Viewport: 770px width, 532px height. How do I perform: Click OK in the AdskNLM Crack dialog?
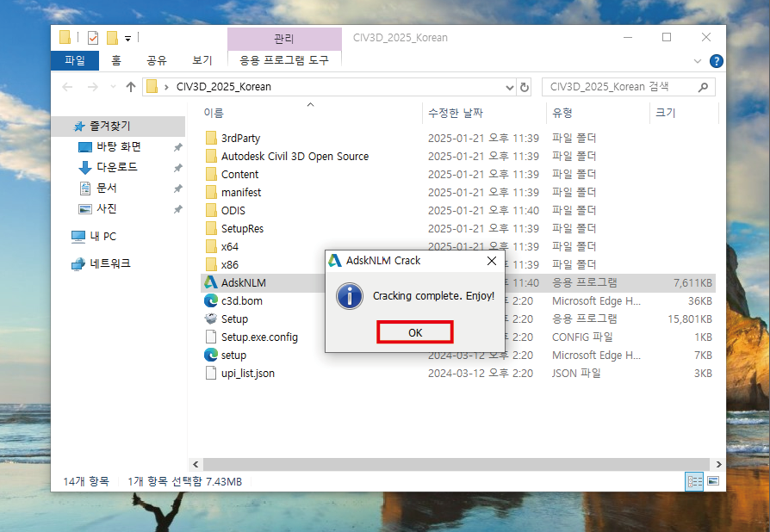pos(415,332)
